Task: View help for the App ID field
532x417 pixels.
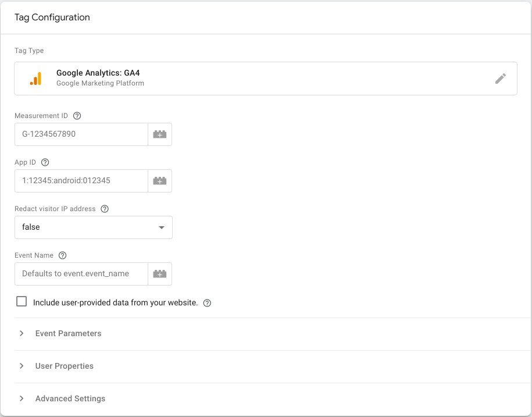Action: click(x=45, y=162)
